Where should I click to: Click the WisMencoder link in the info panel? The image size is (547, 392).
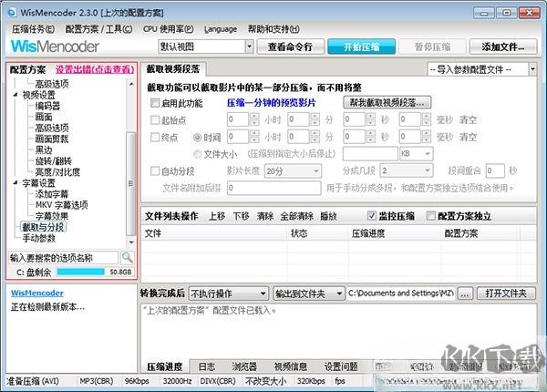(37, 293)
